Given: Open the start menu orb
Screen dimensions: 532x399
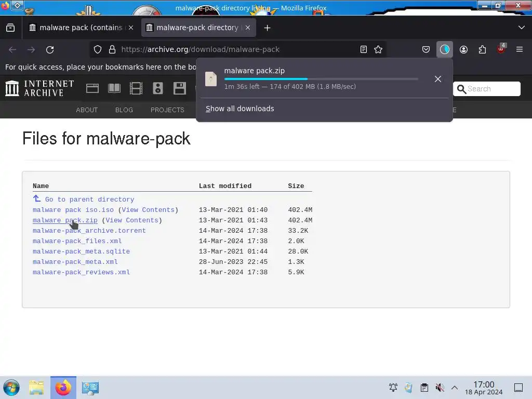Looking at the screenshot, I should 11,388.
